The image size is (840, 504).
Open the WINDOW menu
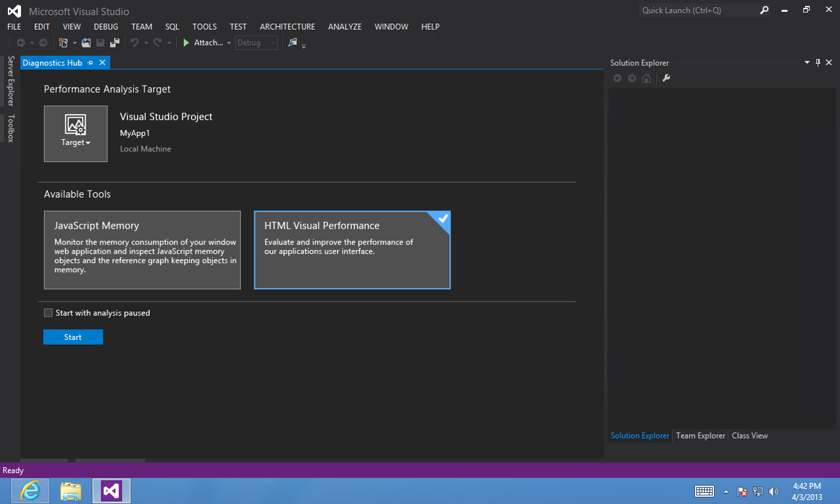click(391, 27)
